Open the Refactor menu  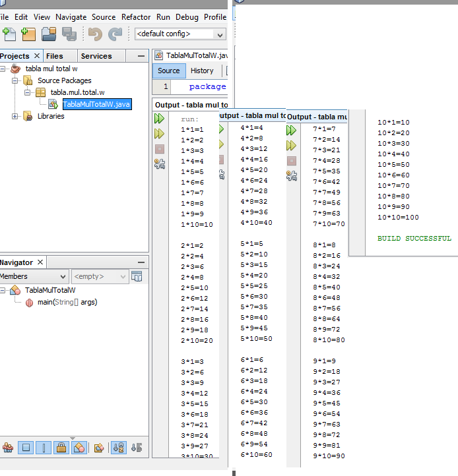tap(136, 17)
